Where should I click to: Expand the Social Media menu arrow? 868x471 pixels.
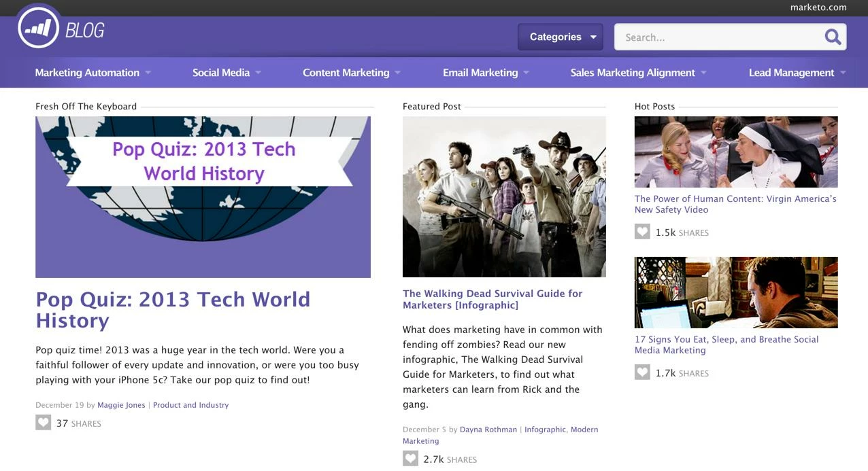(x=258, y=73)
